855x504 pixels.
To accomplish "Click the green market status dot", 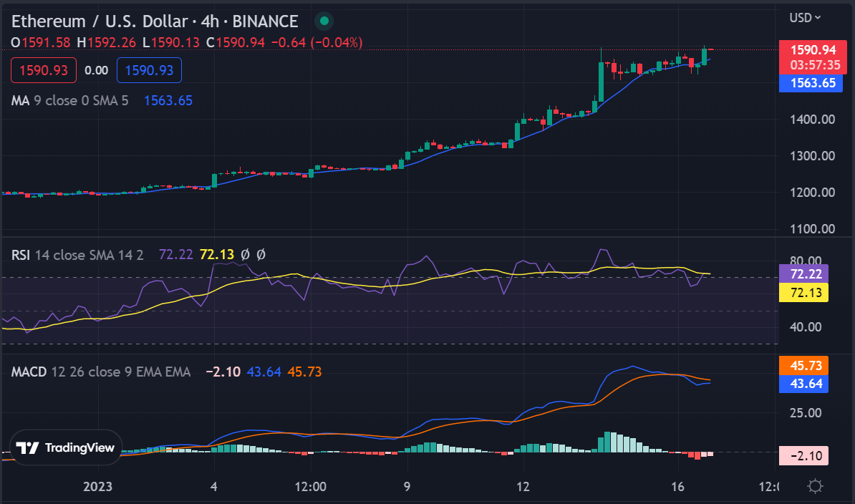I will [x=324, y=21].
